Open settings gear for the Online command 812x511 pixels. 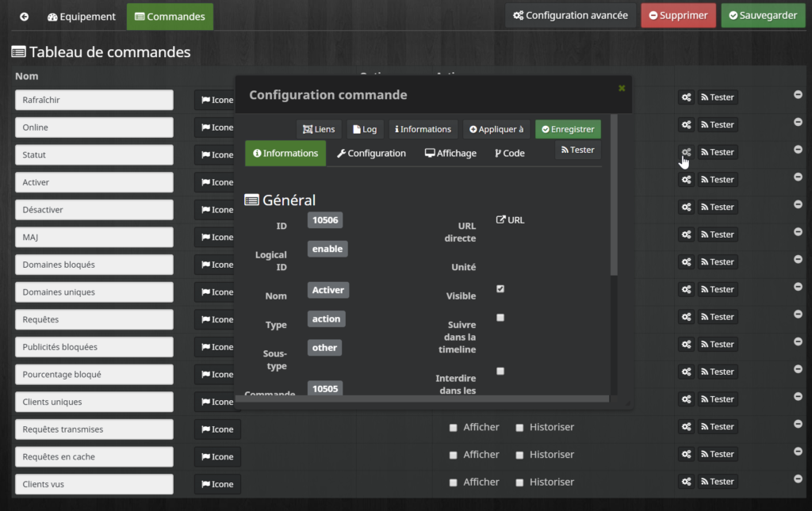(x=686, y=124)
